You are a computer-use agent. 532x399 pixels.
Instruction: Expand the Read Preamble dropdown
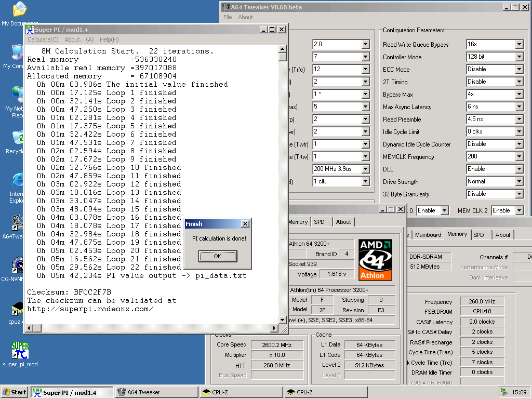coord(519,119)
